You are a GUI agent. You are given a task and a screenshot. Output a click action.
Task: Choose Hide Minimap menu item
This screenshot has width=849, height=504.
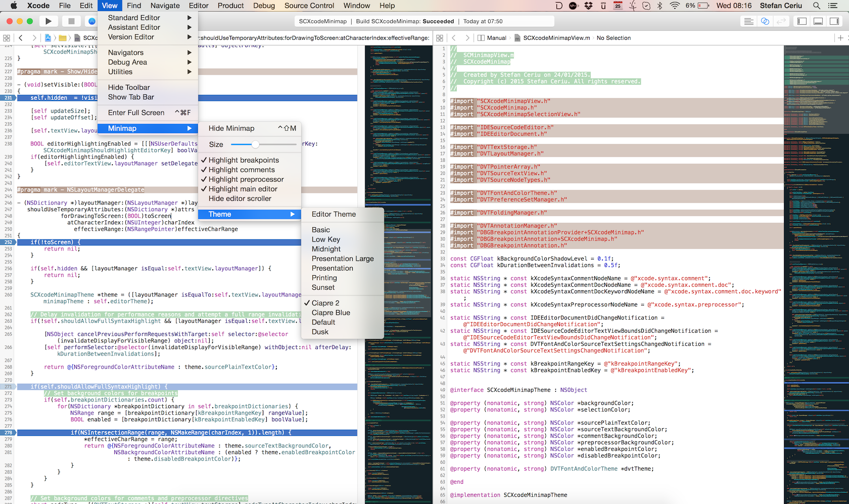click(x=231, y=128)
